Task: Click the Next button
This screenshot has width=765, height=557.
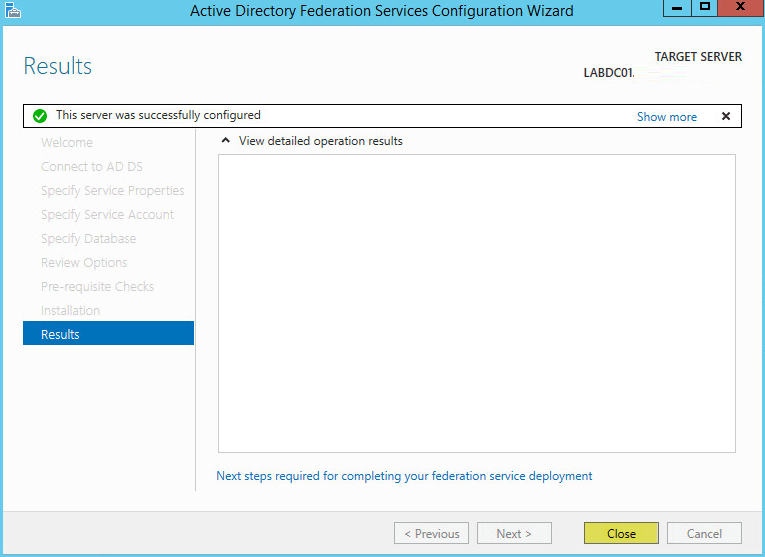Action: click(514, 533)
